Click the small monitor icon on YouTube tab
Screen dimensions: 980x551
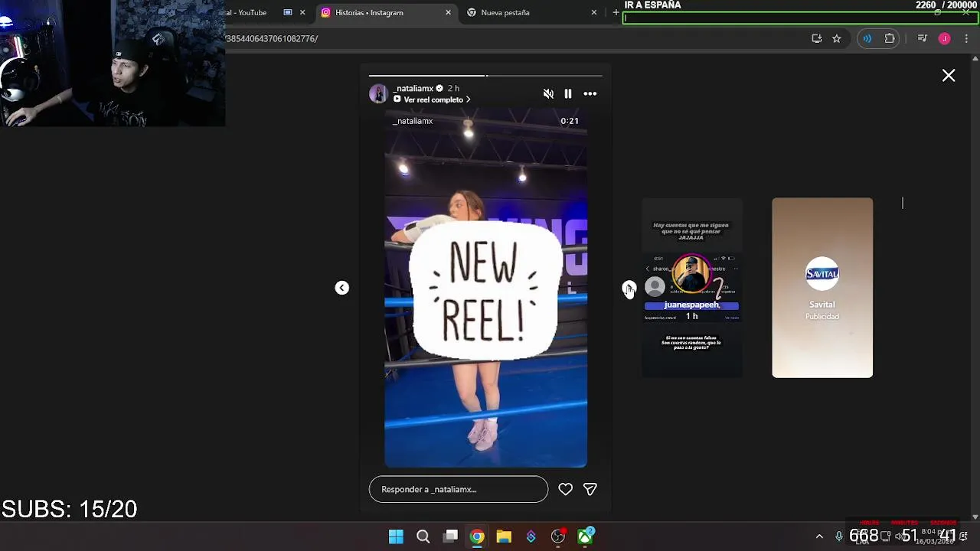pyautogui.click(x=288, y=12)
